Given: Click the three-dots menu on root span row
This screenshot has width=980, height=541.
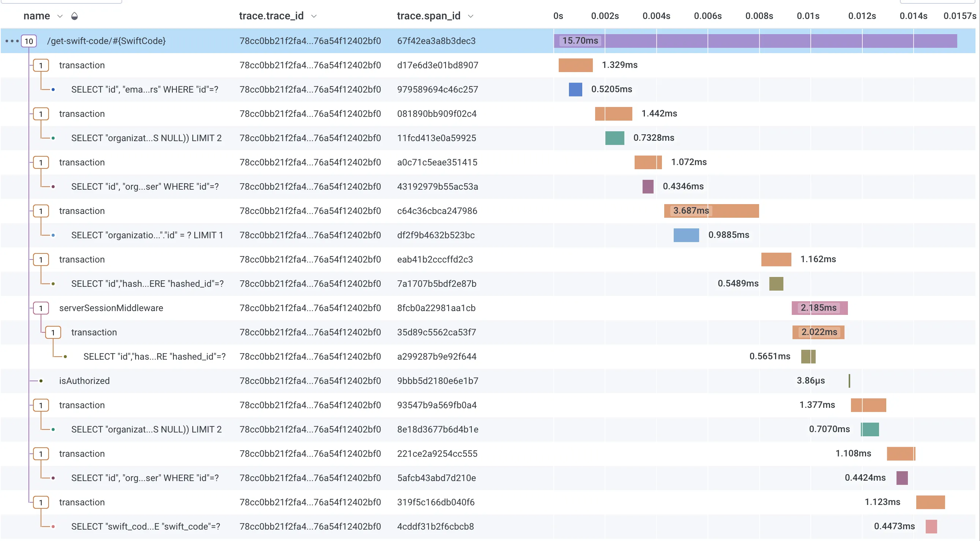Looking at the screenshot, I should 12,41.
